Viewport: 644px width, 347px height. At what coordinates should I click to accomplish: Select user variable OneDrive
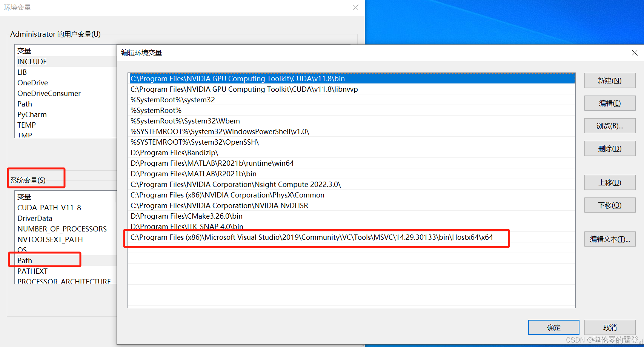point(66,83)
